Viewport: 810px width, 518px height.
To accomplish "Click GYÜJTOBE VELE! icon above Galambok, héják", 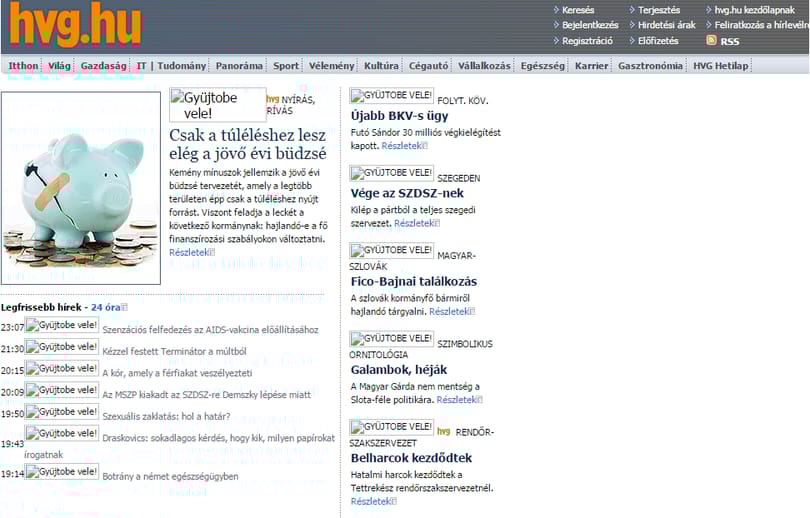I will click(x=392, y=339).
